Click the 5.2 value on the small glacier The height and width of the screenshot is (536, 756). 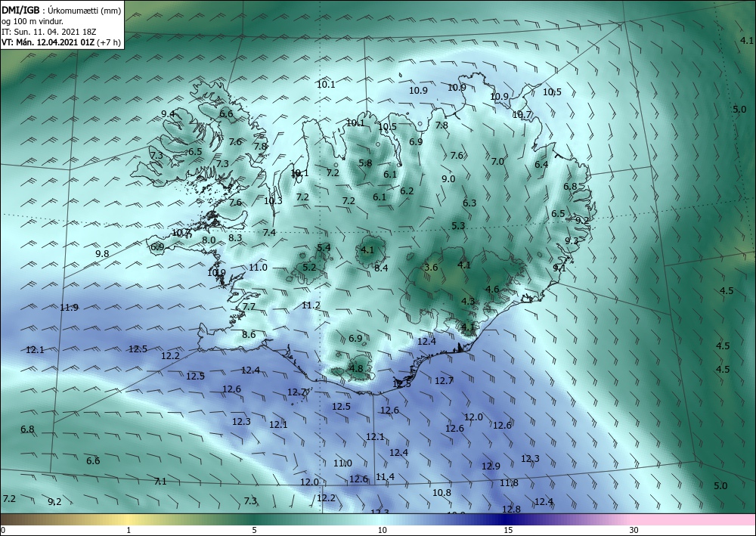(309, 267)
